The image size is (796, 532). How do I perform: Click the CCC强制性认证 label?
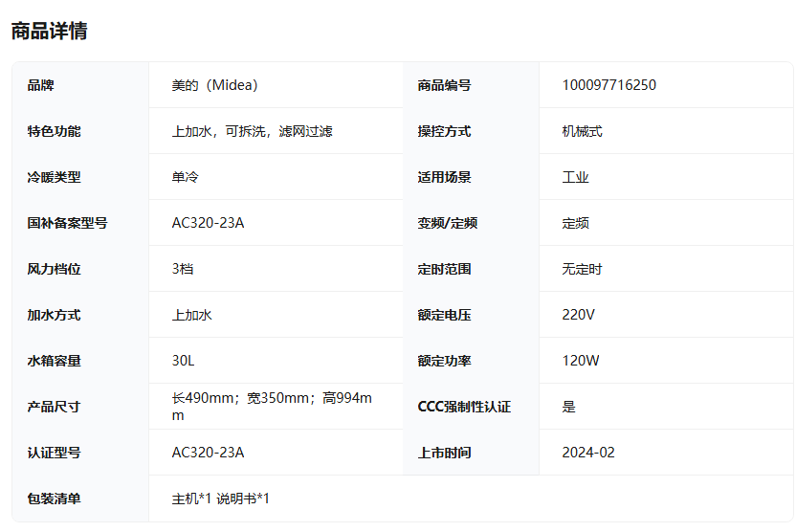(x=464, y=407)
